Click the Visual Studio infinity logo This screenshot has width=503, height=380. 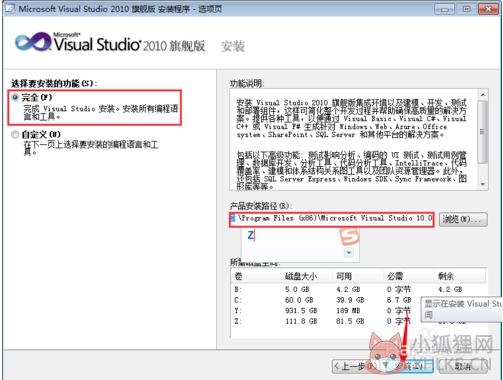33,42
